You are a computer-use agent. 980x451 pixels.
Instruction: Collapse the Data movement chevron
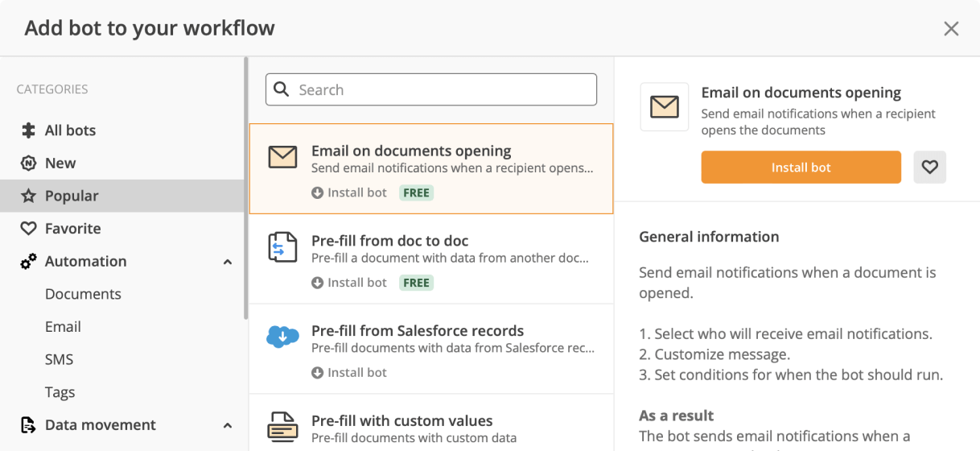(228, 425)
